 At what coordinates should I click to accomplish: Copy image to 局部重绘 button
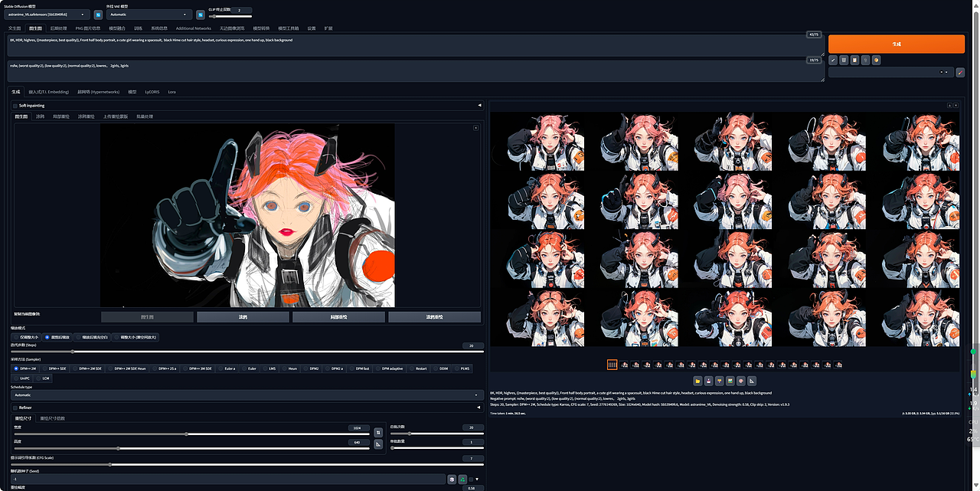(x=338, y=317)
